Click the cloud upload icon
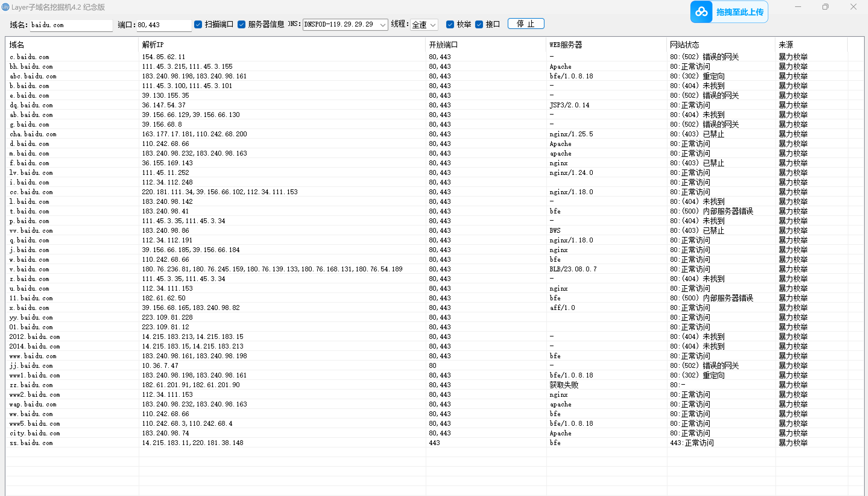The image size is (868, 496). tap(701, 12)
